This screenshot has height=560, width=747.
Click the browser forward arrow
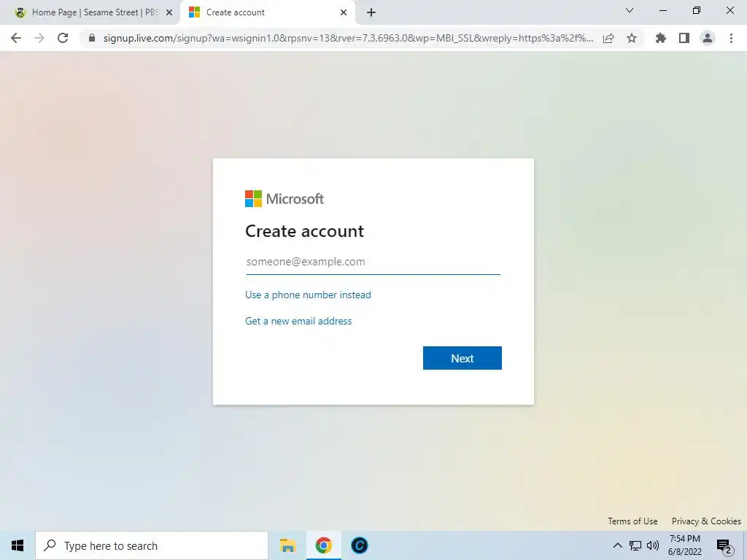coord(39,38)
